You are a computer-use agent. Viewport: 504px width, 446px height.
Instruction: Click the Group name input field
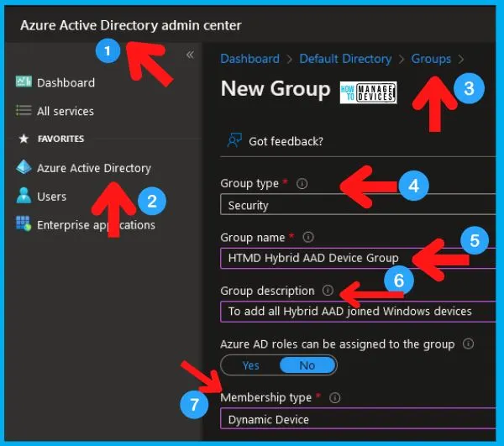358,258
